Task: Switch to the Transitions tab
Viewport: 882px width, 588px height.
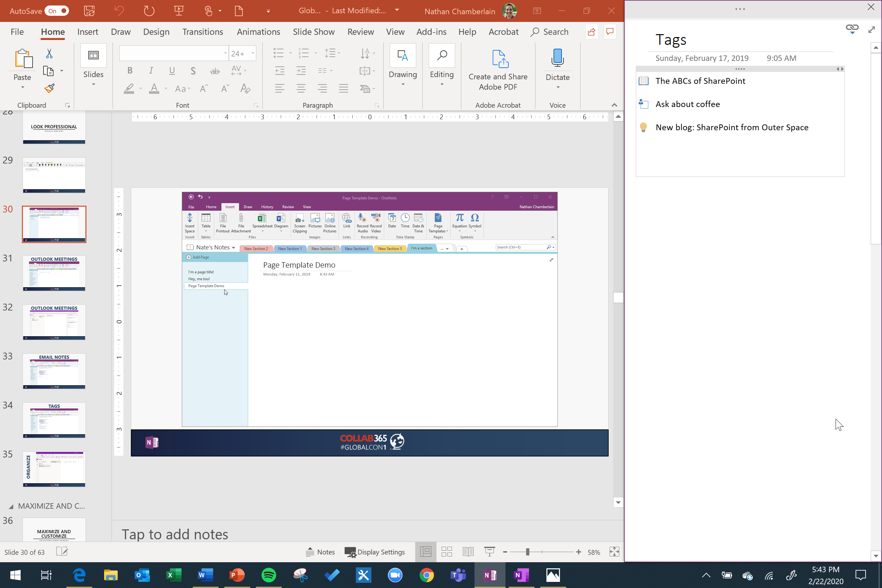Action: click(x=202, y=32)
